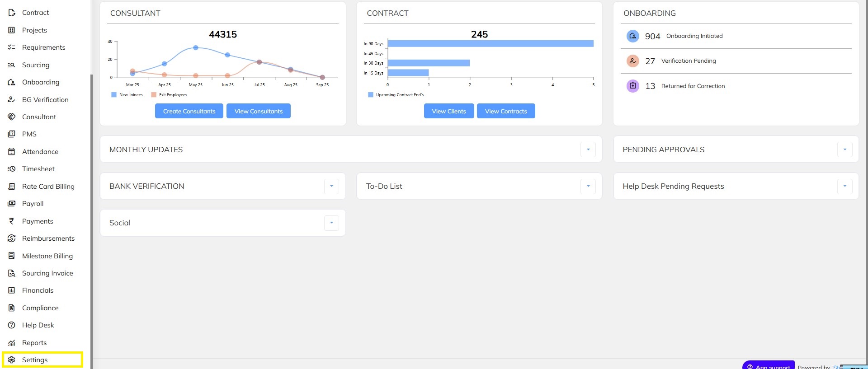The width and height of the screenshot is (868, 369).
Task: Toggle Exit Employees legend on chart
Action: 169,95
